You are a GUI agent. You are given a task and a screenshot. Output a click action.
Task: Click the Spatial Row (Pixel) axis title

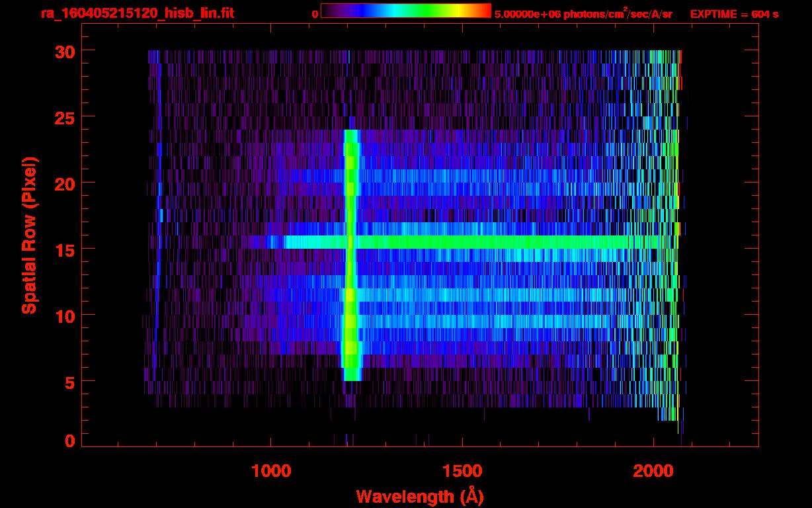tap(29, 235)
